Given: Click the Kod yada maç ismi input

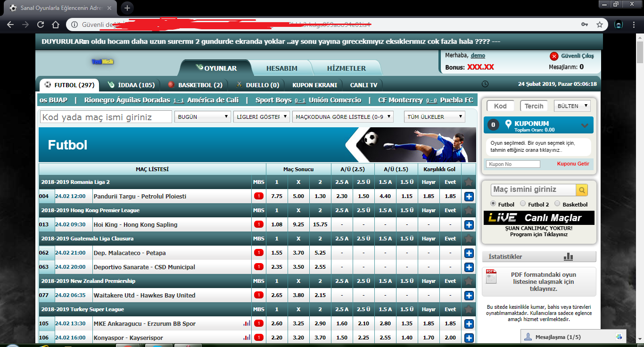Looking at the screenshot, I should 106,117.
